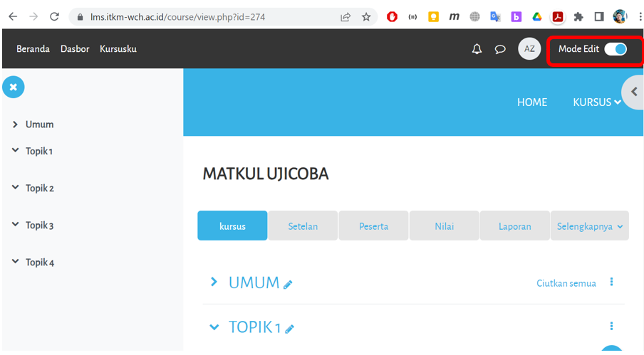Screen dimensions: 644x355
Task: Go to Dasbor in the top navigation
Action: pos(75,49)
